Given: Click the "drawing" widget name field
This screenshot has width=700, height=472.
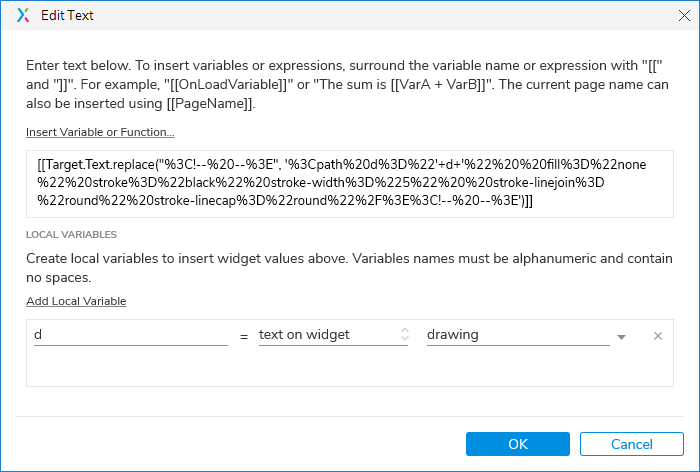Looking at the screenshot, I should click(517, 335).
